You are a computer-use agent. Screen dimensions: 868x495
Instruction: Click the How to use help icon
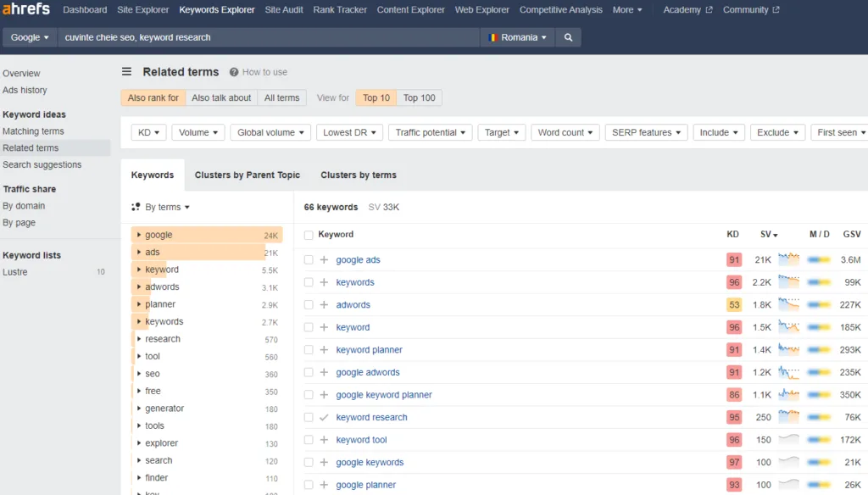(x=234, y=72)
